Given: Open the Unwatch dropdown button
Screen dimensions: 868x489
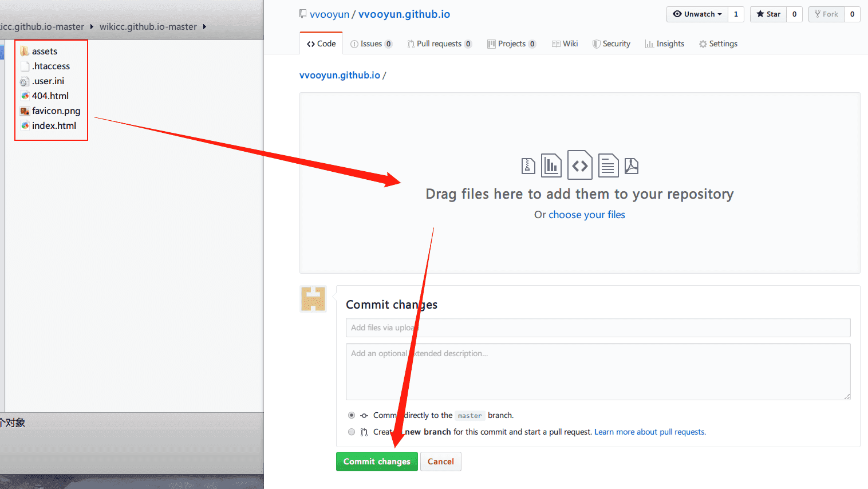Looking at the screenshot, I should click(697, 14).
